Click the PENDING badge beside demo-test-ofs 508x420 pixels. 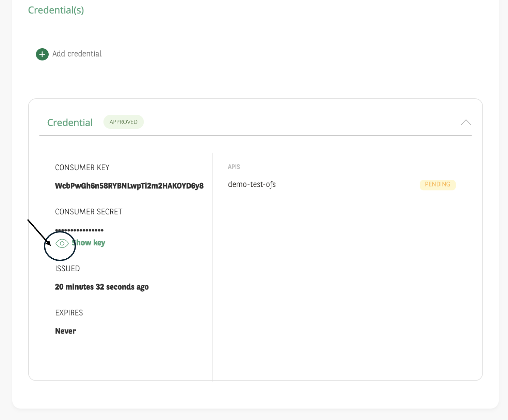(438, 184)
